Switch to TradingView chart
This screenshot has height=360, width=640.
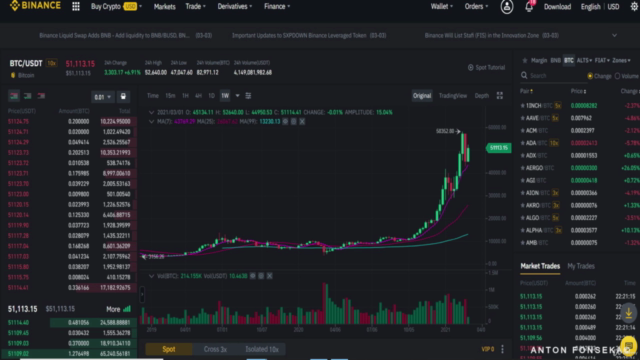[453, 96]
